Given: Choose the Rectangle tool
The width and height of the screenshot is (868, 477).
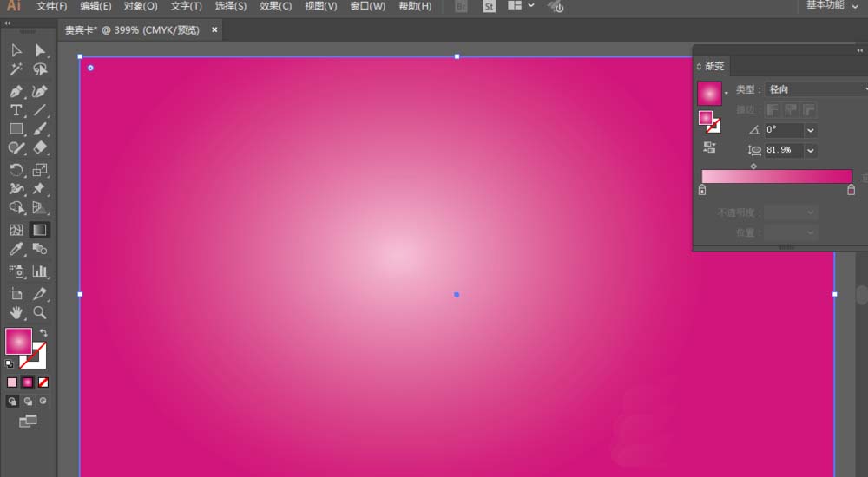Looking at the screenshot, I should [x=16, y=129].
